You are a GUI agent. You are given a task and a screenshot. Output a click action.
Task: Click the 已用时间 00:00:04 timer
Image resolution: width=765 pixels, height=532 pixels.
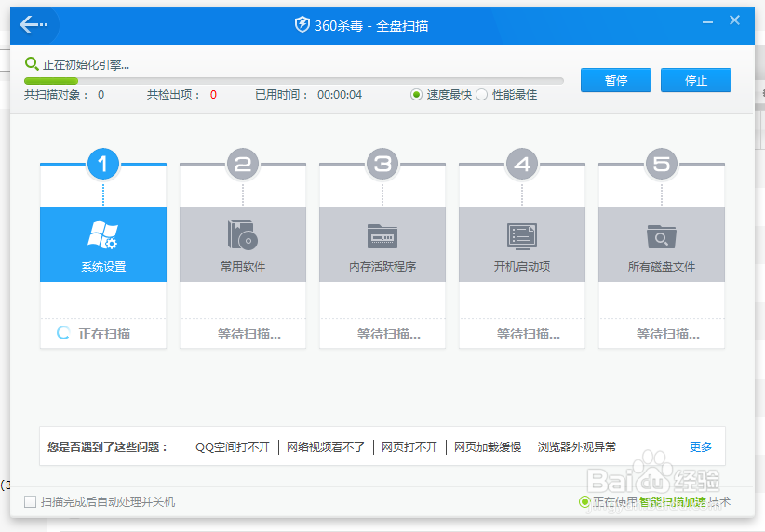[x=340, y=95]
